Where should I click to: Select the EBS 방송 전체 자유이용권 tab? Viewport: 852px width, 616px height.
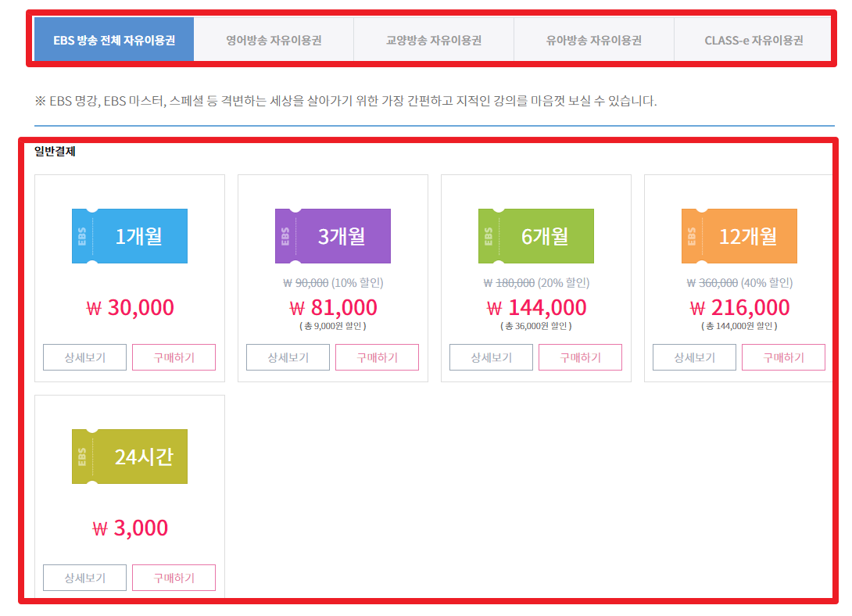click(114, 40)
